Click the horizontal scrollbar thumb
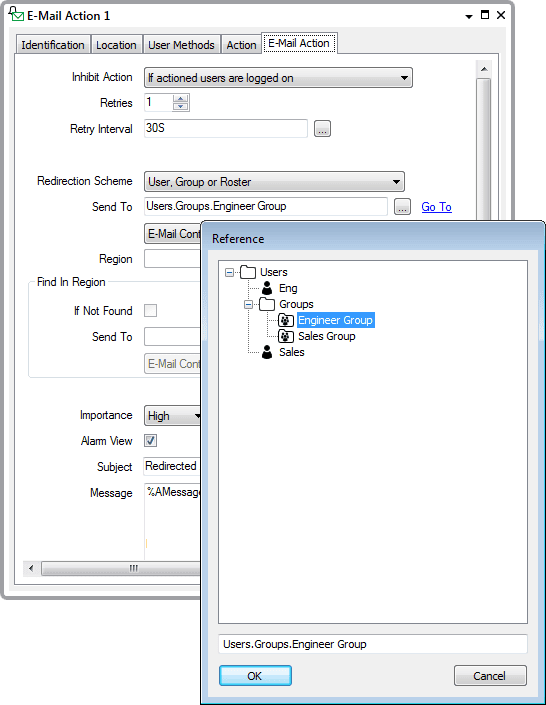Image resolution: width=546 pixels, height=705 pixels. 121,568
